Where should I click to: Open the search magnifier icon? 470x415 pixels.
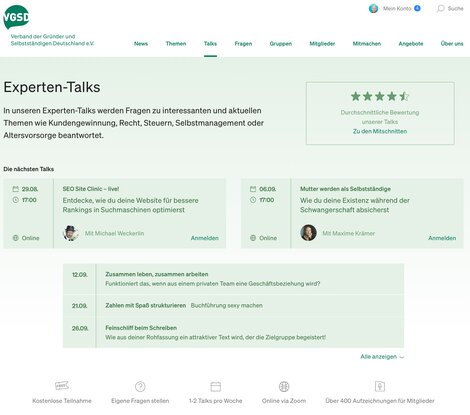(x=440, y=8)
